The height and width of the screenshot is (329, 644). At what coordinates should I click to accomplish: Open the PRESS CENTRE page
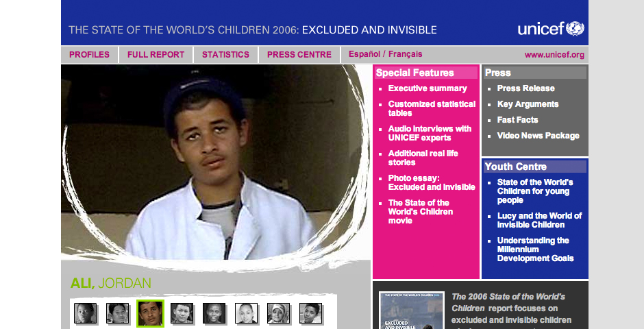click(x=299, y=55)
